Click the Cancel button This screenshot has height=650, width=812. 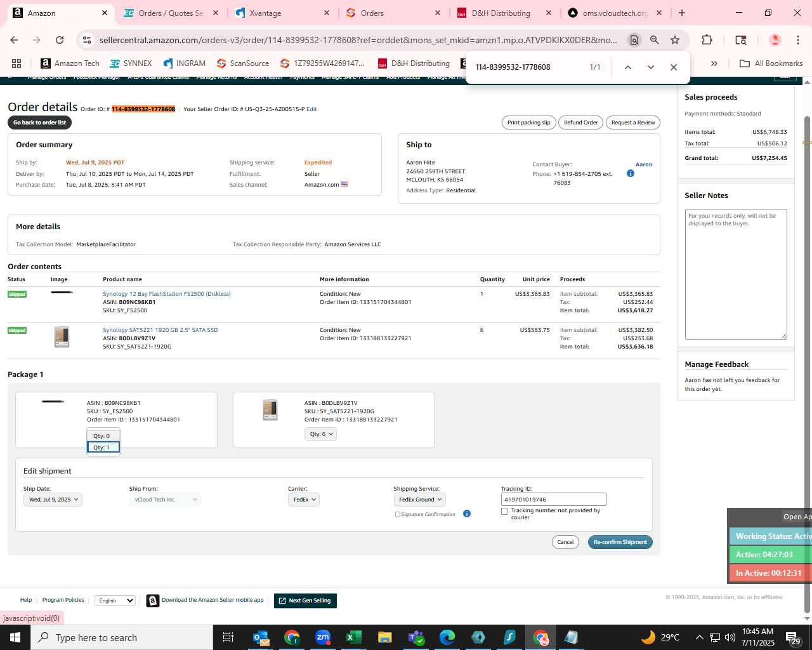(x=565, y=542)
